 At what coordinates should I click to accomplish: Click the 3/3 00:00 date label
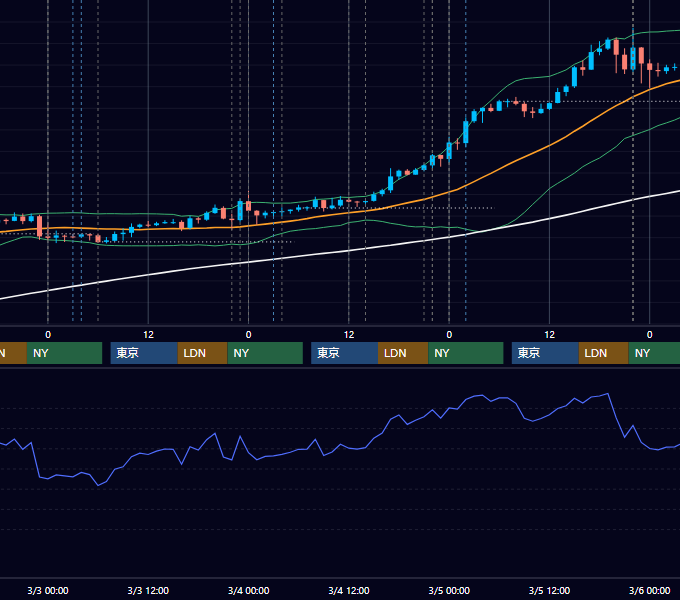pyautogui.click(x=48, y=590)
